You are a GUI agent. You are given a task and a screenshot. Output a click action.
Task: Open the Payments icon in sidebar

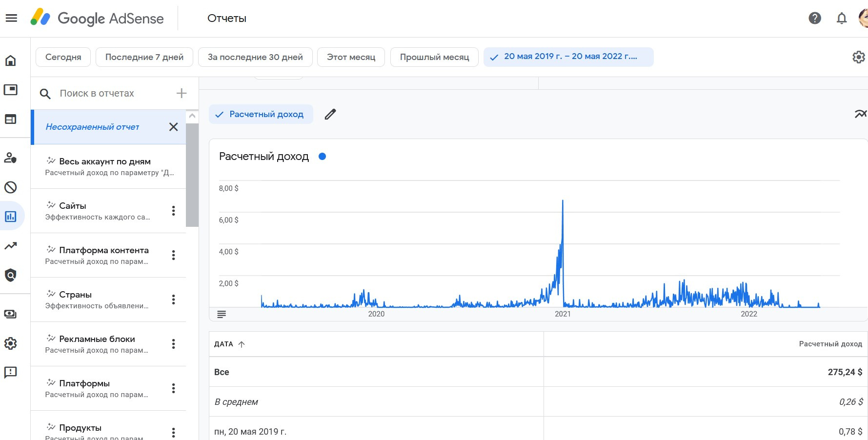pos(11,314)
